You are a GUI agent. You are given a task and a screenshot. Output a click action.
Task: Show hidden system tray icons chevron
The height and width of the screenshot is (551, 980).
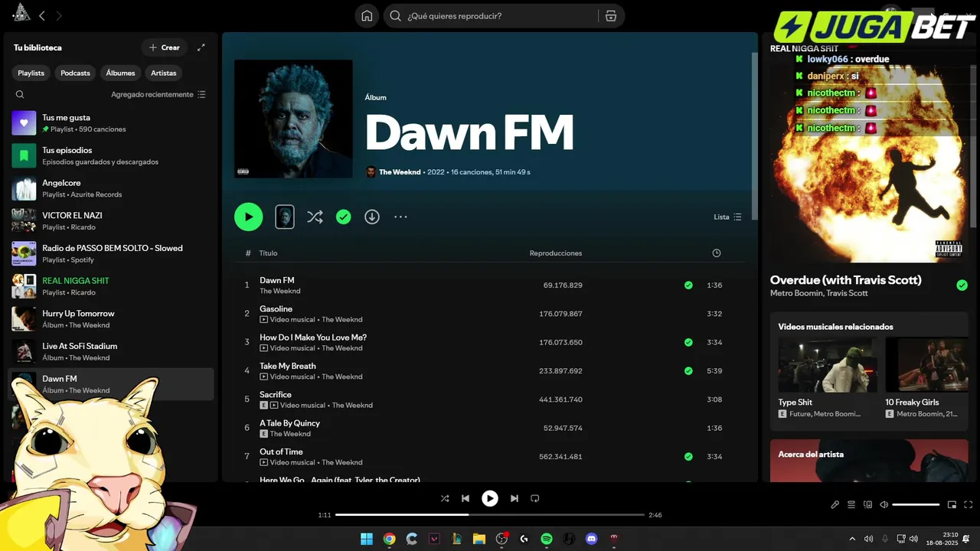click(852, 539)
